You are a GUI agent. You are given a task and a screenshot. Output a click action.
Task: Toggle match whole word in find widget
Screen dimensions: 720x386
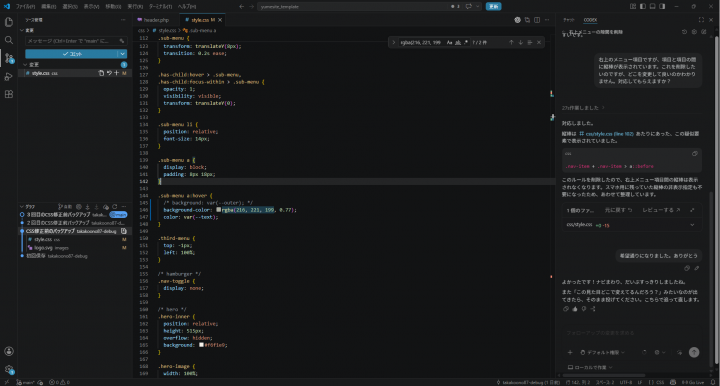[458, 42]
